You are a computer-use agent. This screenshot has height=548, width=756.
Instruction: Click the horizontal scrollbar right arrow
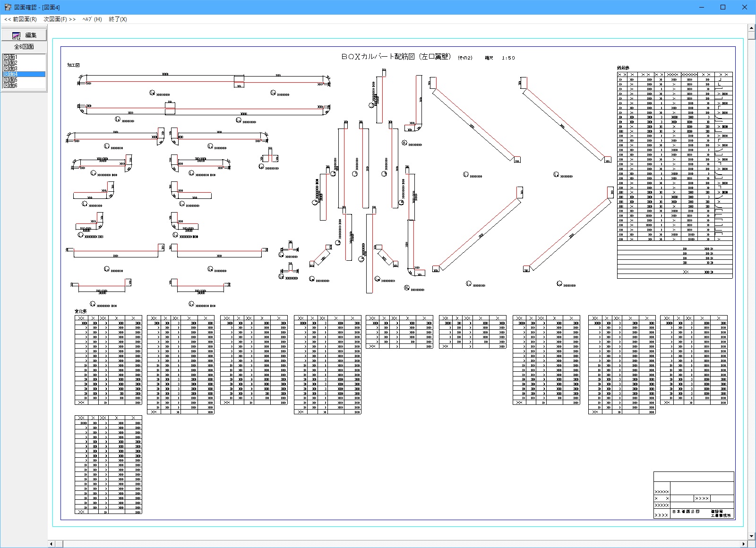(x=744, y=544)
